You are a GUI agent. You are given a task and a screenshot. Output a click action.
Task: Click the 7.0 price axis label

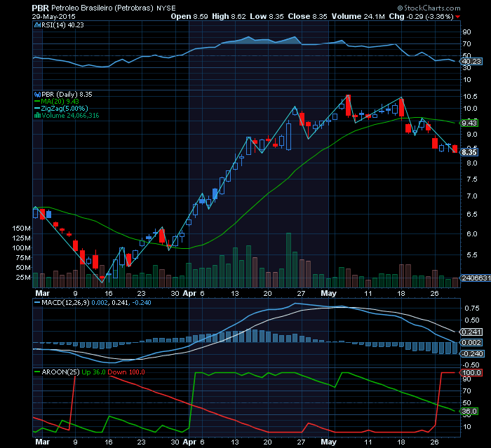click(472, 196)
